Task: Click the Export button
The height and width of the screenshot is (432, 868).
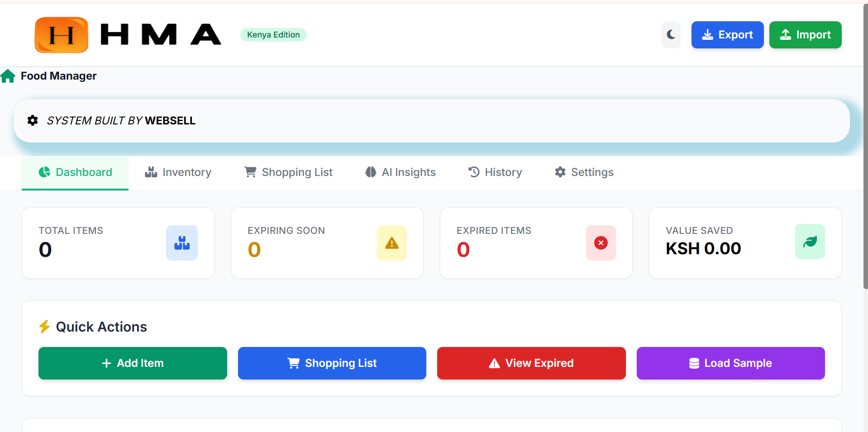Action: click(727, 35)
